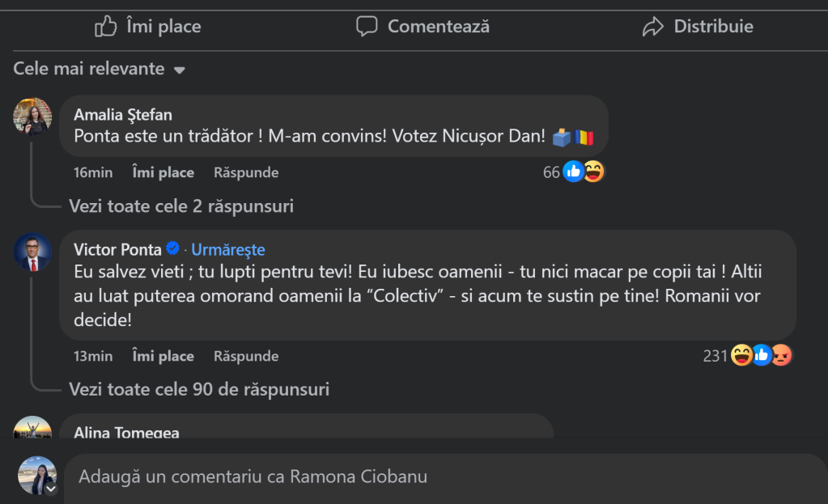Expand all 2 replies to Amalia's comment

(x=180, y=206)
